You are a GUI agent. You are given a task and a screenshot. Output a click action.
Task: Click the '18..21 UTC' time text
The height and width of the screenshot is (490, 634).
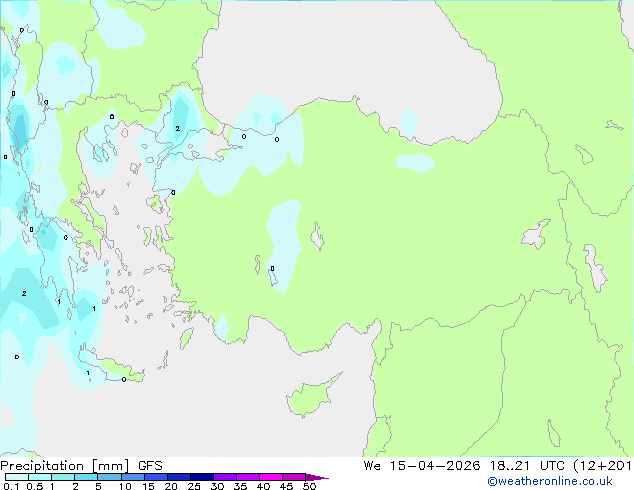click(x=528, y=466)
